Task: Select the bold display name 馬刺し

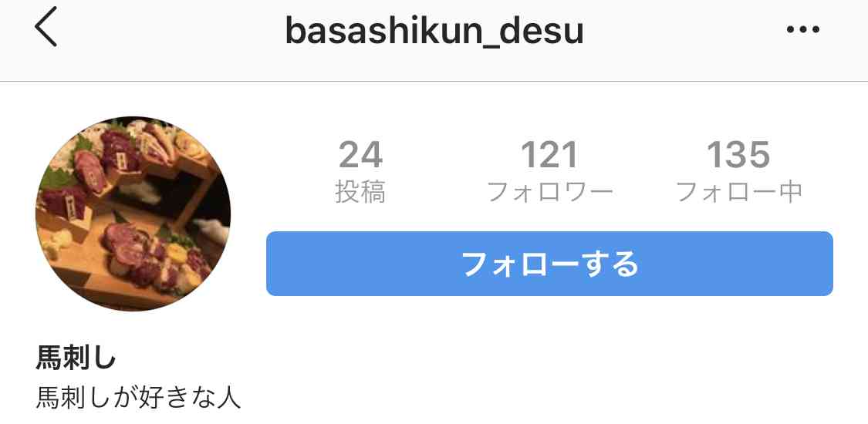Action: [x=76, y=358]
